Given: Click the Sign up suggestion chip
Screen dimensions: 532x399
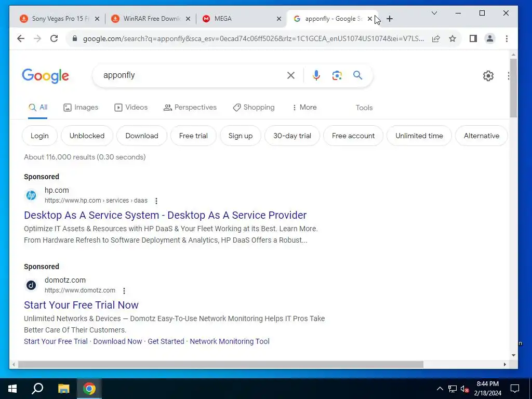Looking at the screenshot, I should (x=241, y=136).
